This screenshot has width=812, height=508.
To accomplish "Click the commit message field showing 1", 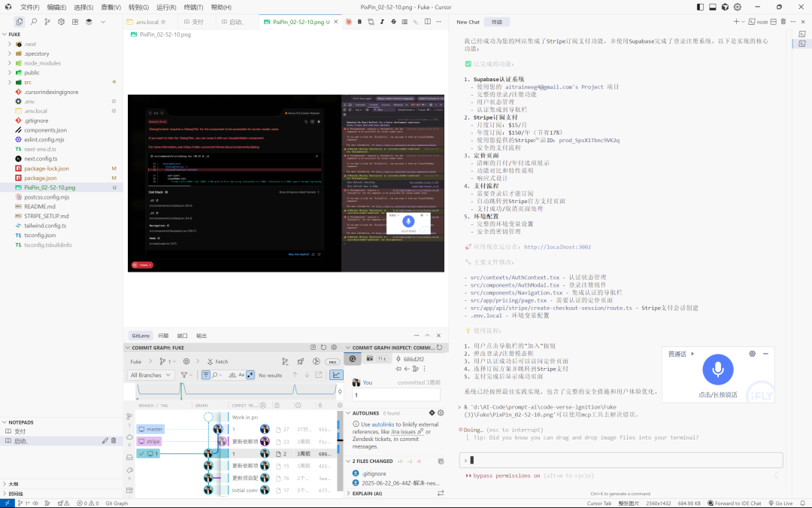I will tap(396, 395).
